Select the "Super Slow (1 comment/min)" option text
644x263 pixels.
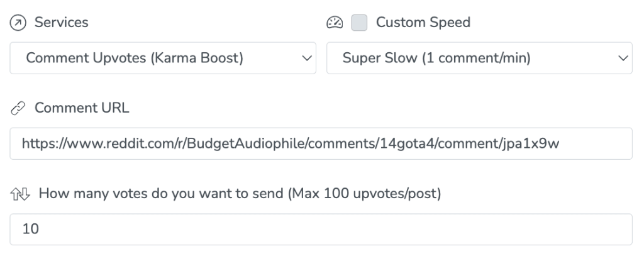coord(436,58)
